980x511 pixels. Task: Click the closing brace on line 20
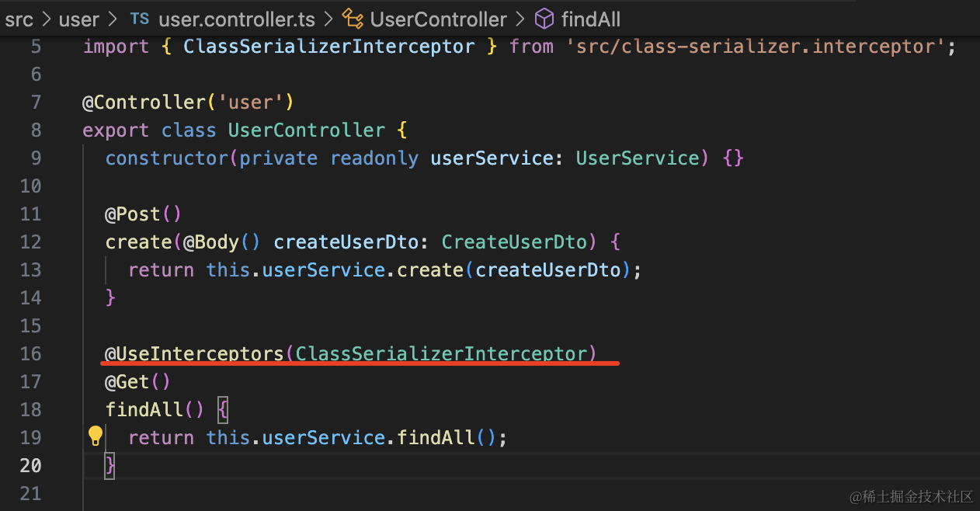(110, 466)
